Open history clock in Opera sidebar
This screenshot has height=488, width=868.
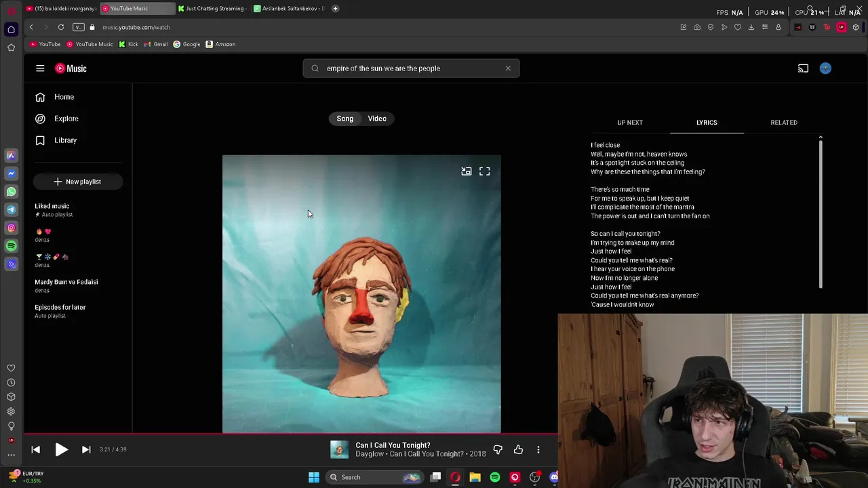pos(11,383)
